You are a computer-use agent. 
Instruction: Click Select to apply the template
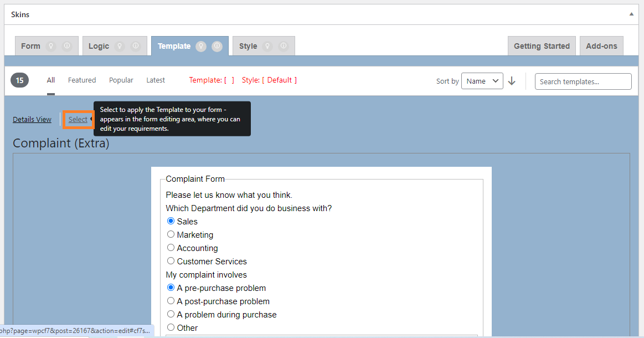(78, 119)
